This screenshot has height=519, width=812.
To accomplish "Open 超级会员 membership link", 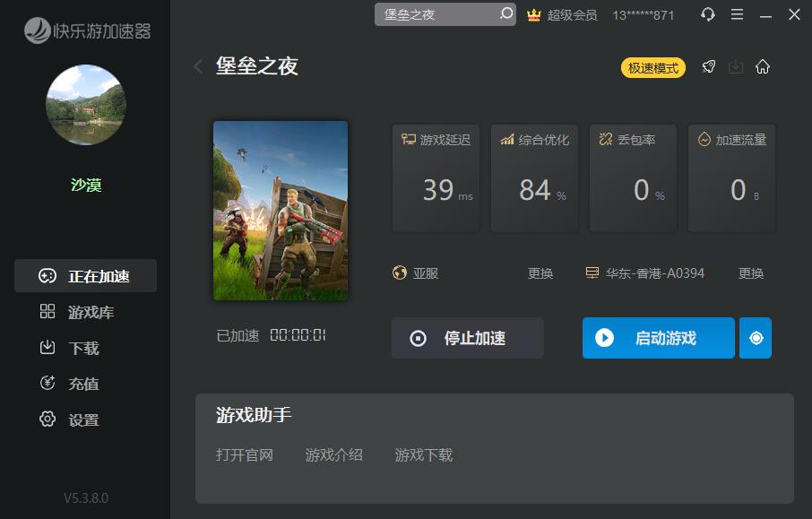I will click(x=572, y=15).
